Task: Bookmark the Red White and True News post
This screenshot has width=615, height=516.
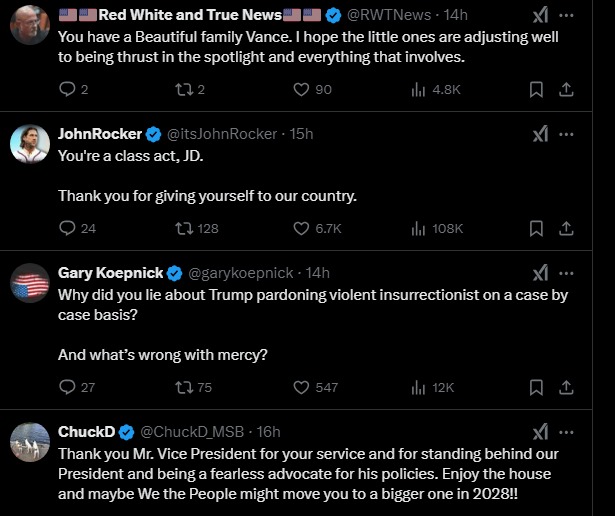Action: [536, 89]
